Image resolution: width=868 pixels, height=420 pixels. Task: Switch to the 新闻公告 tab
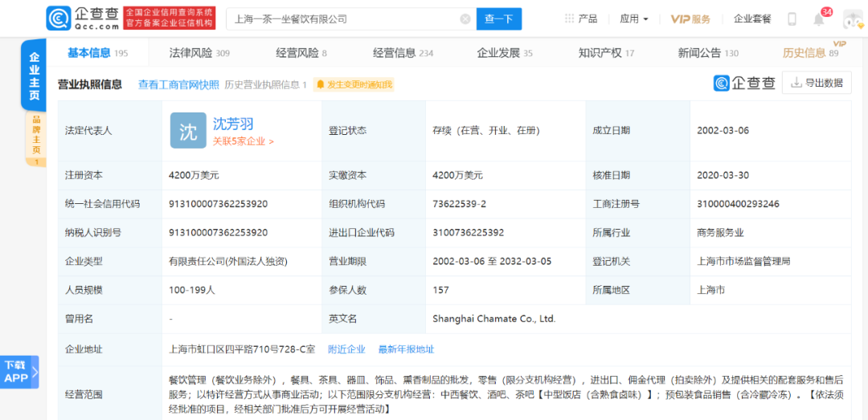click(x=708, y=53)
